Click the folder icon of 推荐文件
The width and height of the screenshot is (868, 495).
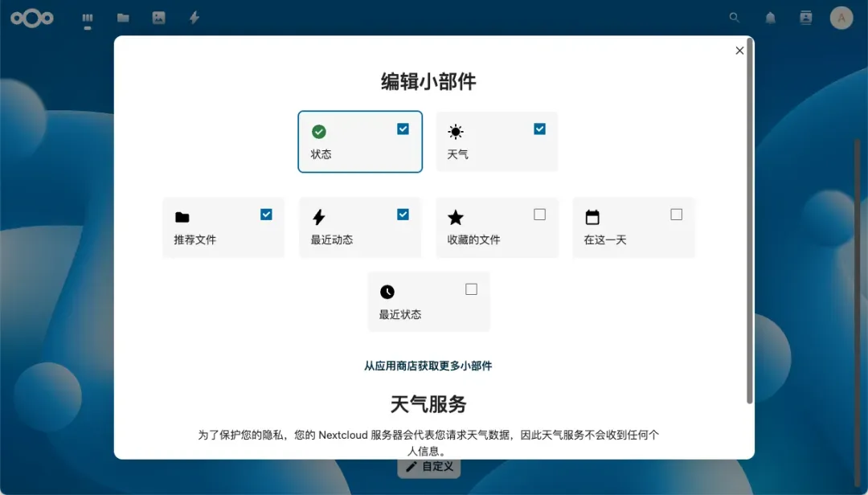[x=182, y=217]
